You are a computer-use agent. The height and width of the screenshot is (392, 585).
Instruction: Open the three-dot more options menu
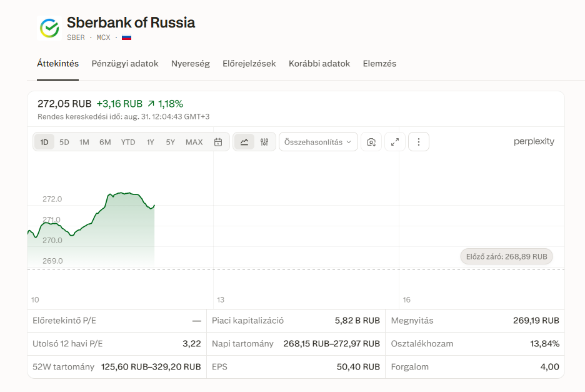pos(419,143)
